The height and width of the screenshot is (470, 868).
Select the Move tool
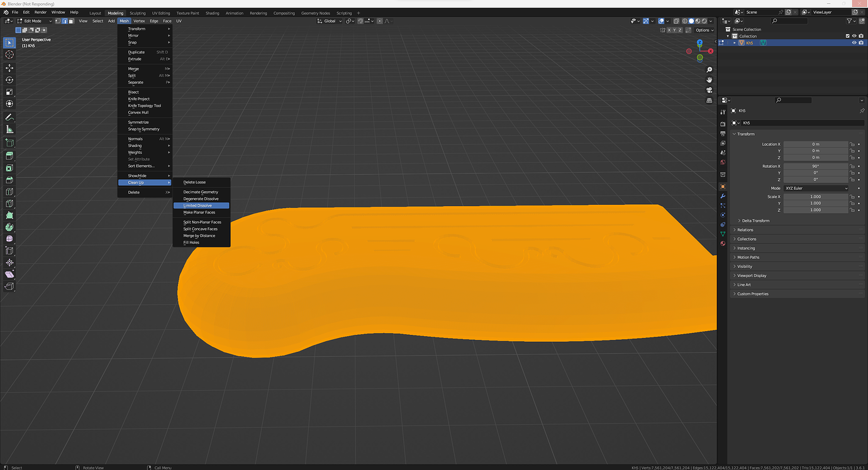coord(9,68)
